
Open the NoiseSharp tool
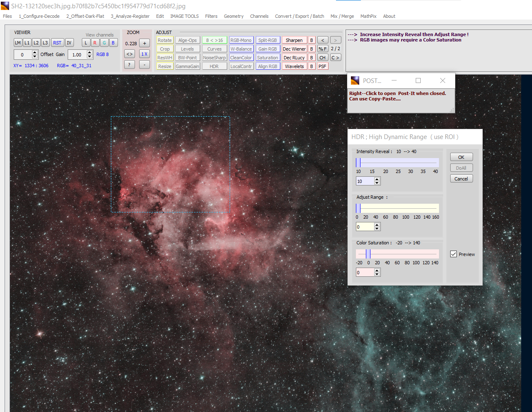click(x=214, y=58)
